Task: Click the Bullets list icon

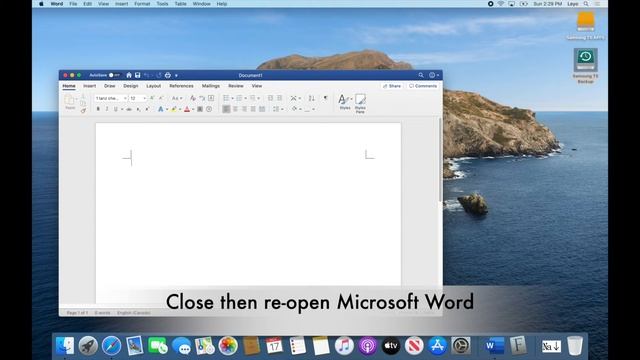Action: pyautogui.click(x=226, y=98)
